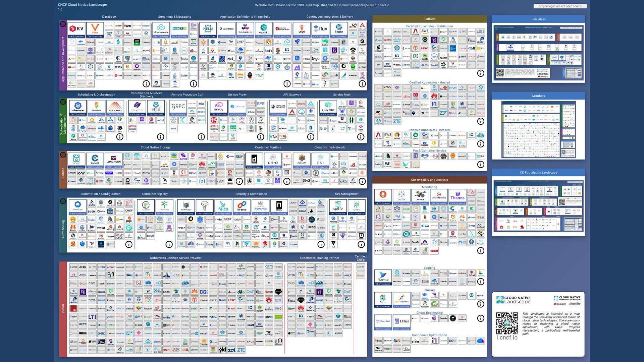Show info for Certified Kubernetes - Distribution
Screen dimensions: 644x362
(481, 73)
